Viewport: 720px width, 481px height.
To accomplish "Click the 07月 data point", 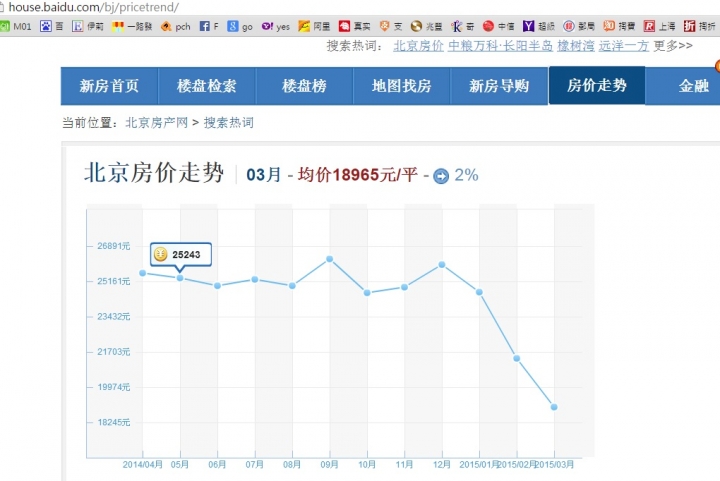I will [255, 279].
